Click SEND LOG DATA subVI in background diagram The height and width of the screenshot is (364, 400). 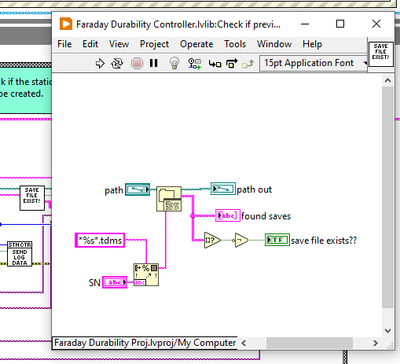[x=20, y=254]
